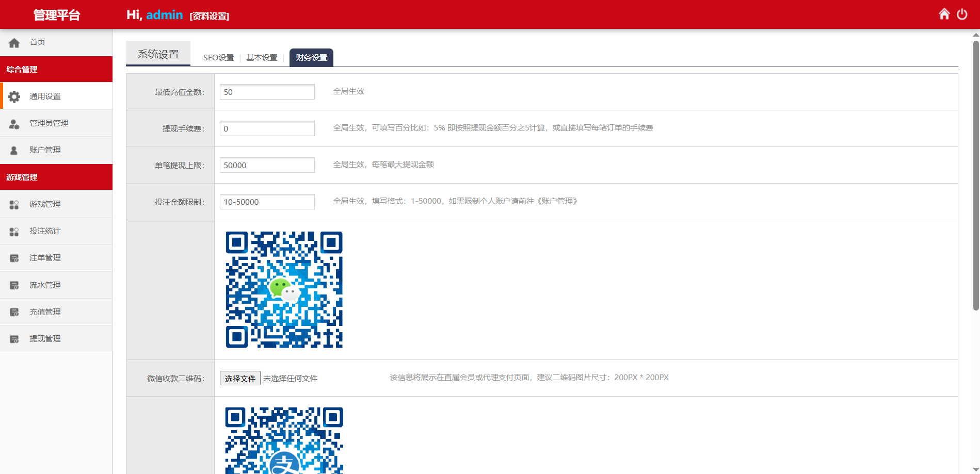This screenshot has width=980, height=474.
Task: Click the 系统设置 heading tab
Action: tap(158, 54)
